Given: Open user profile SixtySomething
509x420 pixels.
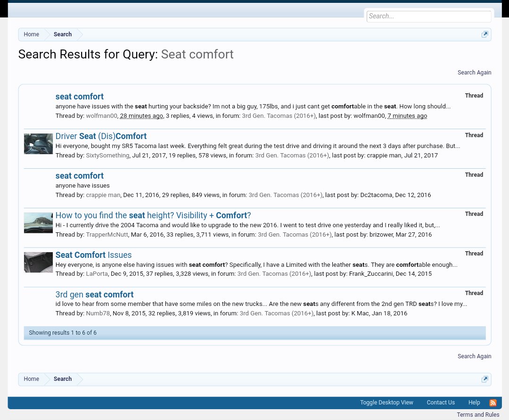Looking at the screenshot, I should point(107,156).
